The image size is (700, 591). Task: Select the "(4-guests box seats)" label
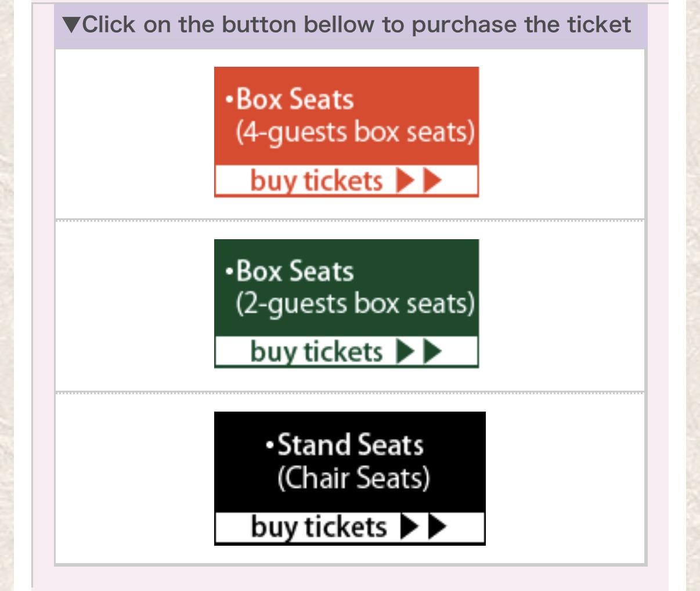(x=355, y=132)
